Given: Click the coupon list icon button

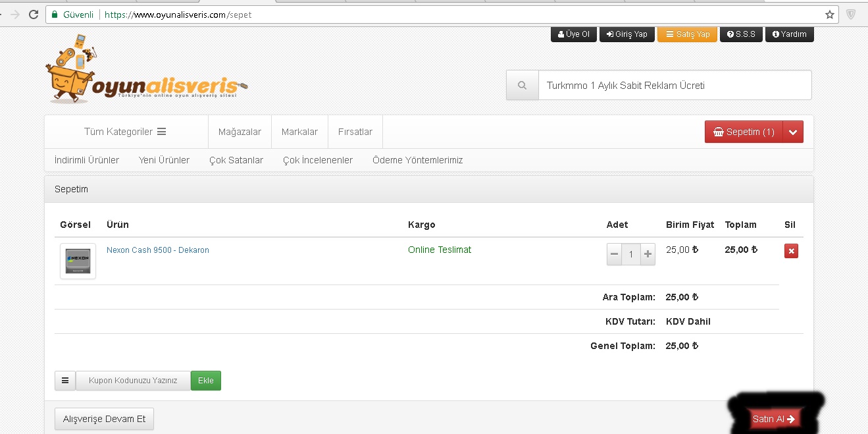Looking at the screenshot, I should pos(64,381).
